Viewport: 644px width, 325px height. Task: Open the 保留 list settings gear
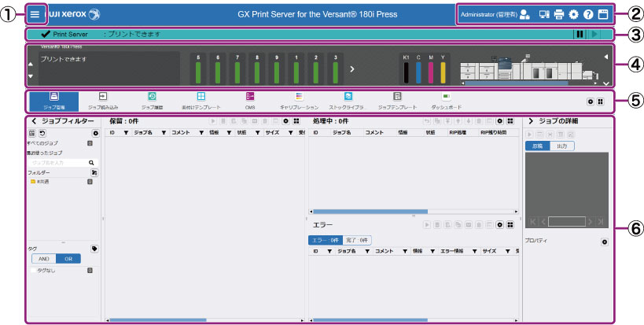click(x=286, y=121)
